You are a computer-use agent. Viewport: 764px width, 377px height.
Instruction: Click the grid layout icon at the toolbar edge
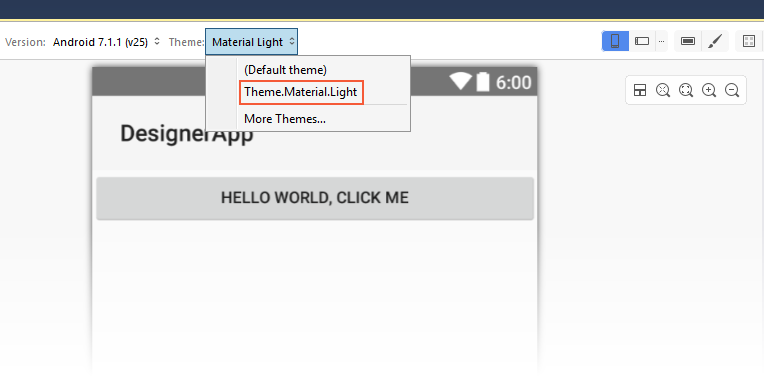pyautogui.click(x=749, y=41)
